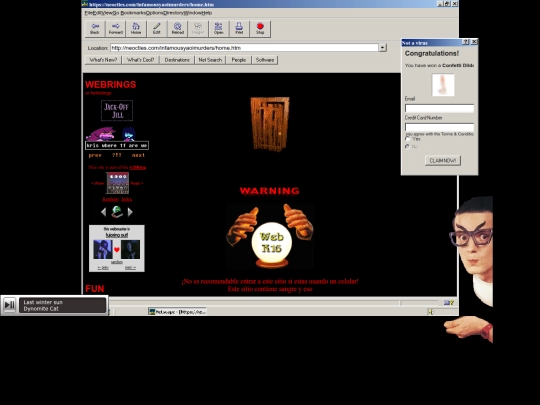Open the Directory menu
The image size is (540, 405).
173,13
